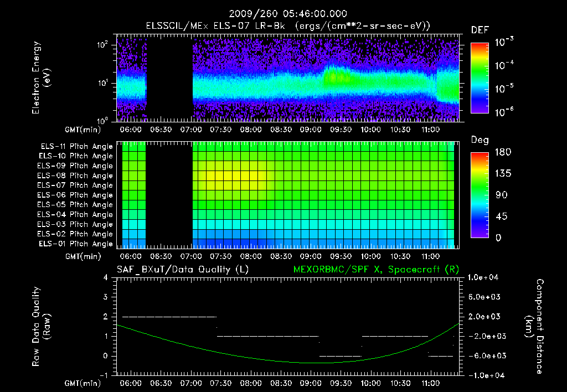Click the GMT(min) label under the spectrogram
This screenshot has width=567, height=392.
83,130
